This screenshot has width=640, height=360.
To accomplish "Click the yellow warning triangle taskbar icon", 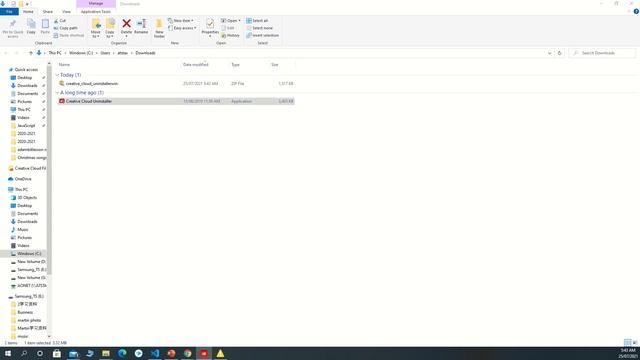I will coord(220,353).
